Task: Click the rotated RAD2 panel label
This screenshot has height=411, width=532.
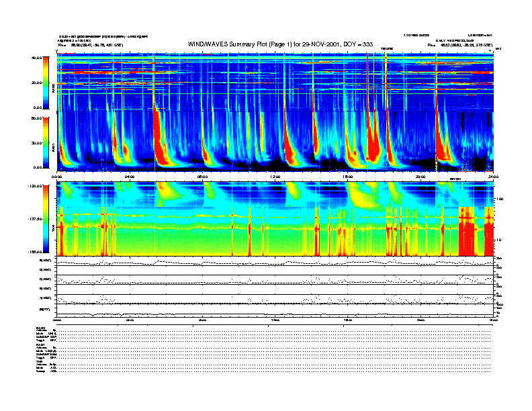Action: pyautogui.click(x=53, y=89)
